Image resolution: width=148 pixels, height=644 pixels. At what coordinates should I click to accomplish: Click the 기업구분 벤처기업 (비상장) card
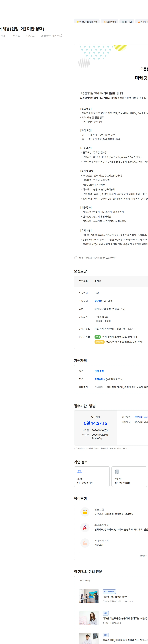pyautogui.click(x=129, y=476)
